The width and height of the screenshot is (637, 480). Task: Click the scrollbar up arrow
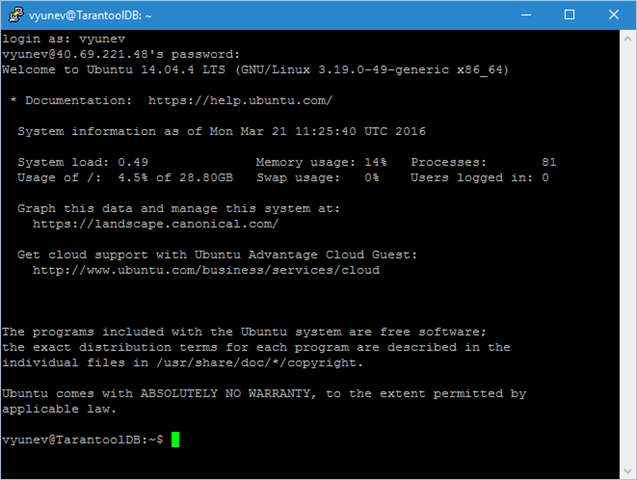point(627,38)
